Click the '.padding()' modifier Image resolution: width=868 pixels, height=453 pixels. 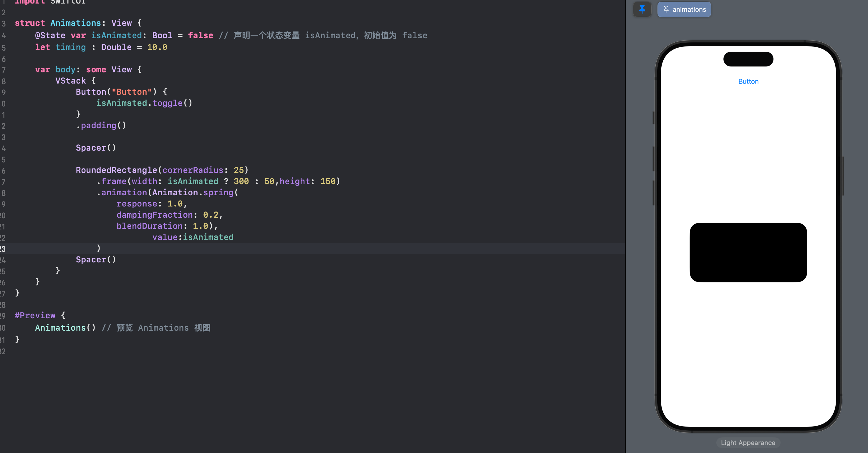click(x=101, y=126)
